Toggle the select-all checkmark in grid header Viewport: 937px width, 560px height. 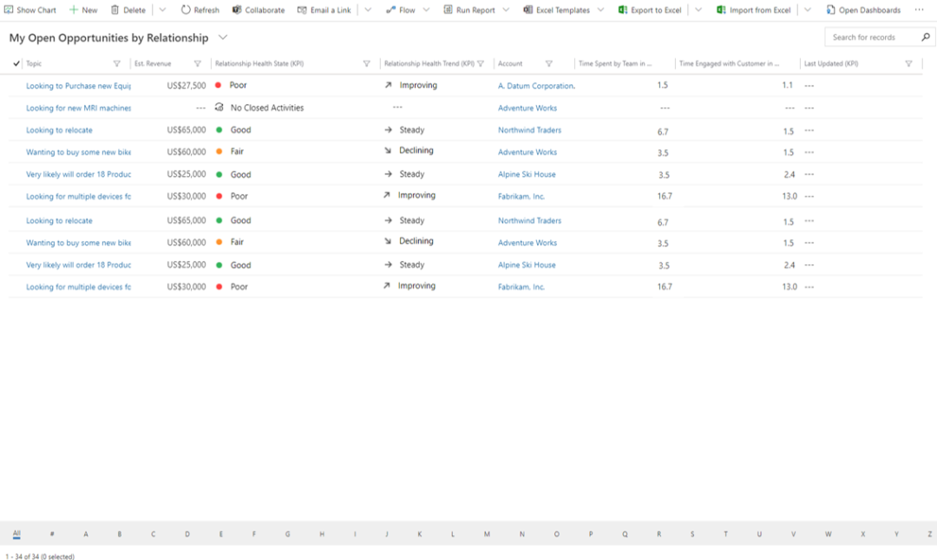click(x=16, y=64)
